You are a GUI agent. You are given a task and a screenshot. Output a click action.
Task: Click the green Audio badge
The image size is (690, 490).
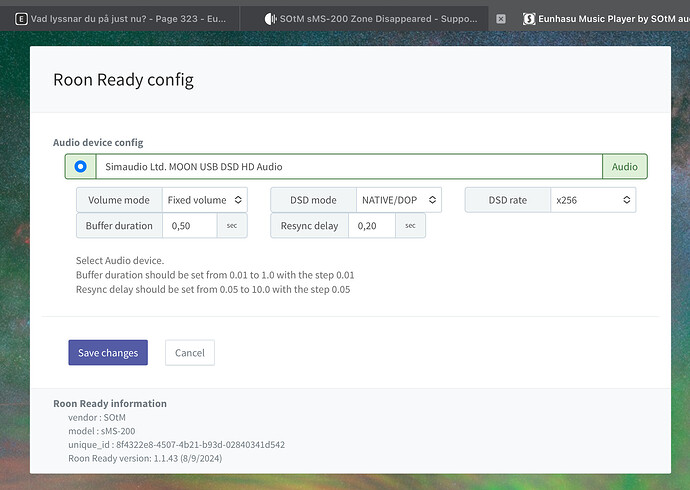point(624,167)
